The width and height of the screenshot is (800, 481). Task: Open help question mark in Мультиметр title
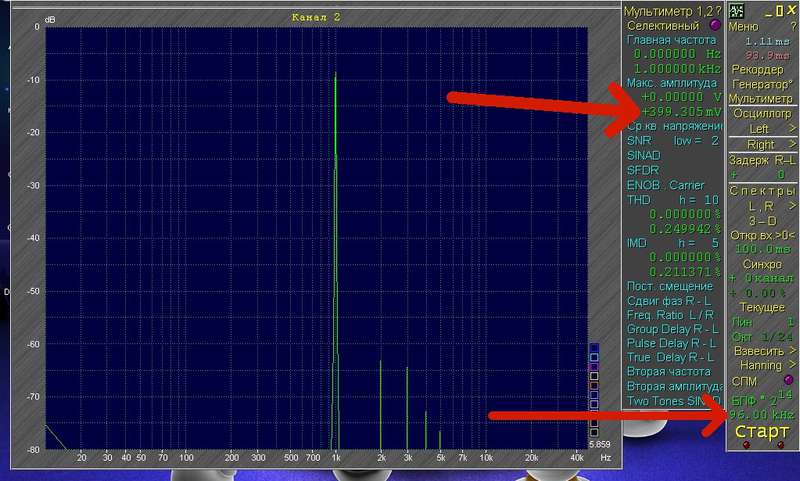(718, 11)
